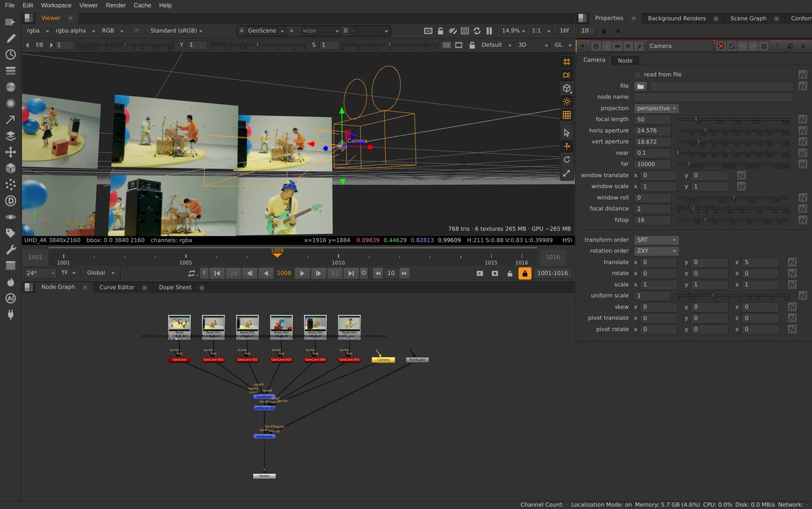Screen dimensions: 812x509
Task: Click the viewer camera display icon
Action: point(567,74)
